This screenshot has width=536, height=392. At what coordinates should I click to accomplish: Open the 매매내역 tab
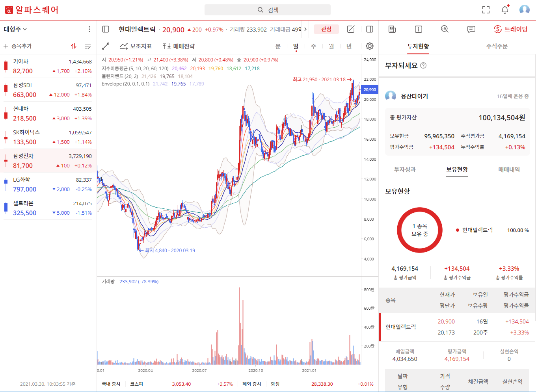click(509, 169)
